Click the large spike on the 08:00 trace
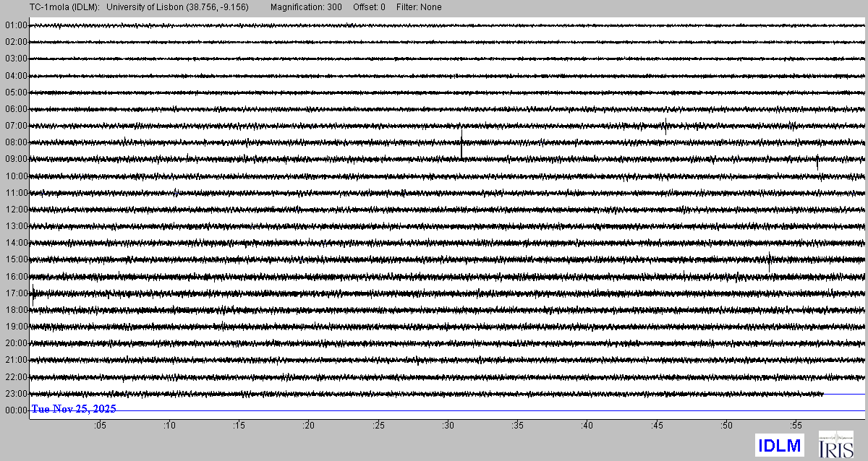 [x=461, y=143]
